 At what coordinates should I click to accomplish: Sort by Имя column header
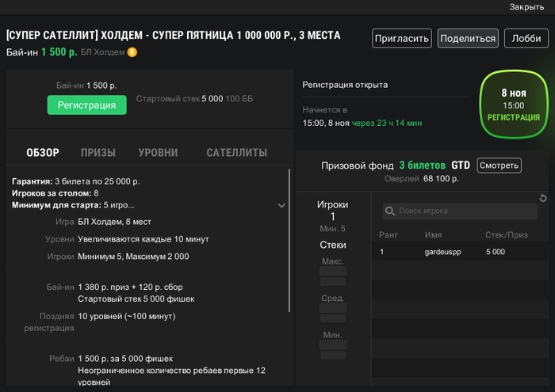click(x=433, y=234)
